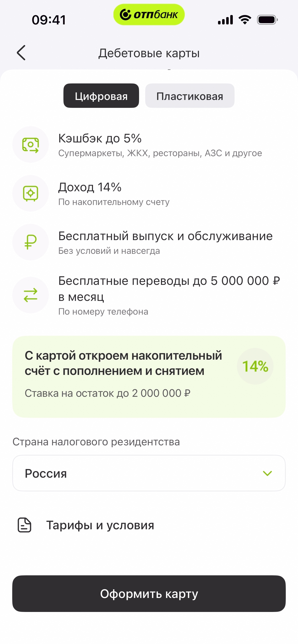Open the tax residency country dropdown

pyautogui.click(x=149, y=473)
